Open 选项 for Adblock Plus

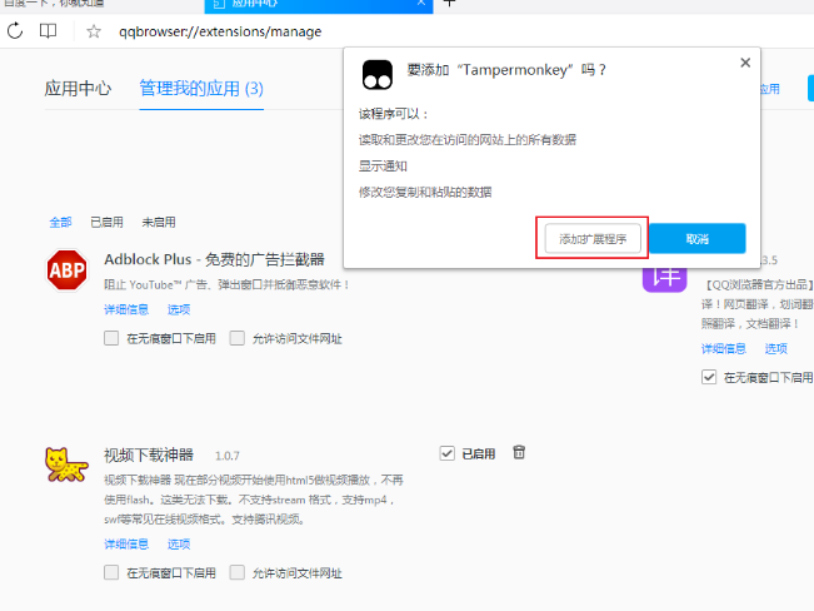[179, 309]
